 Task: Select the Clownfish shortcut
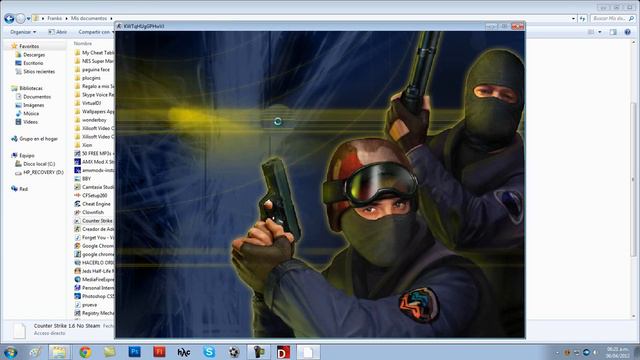[x=93, y=212]
